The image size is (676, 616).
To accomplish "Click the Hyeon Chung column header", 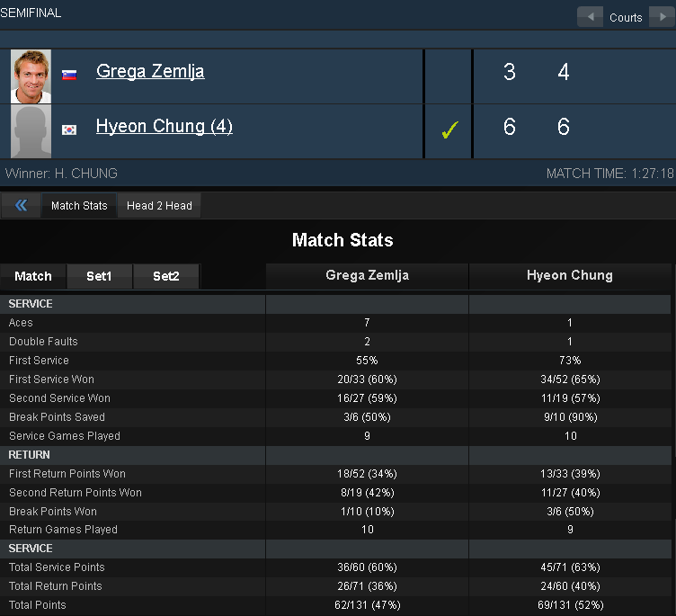I will tap(570, 276).
